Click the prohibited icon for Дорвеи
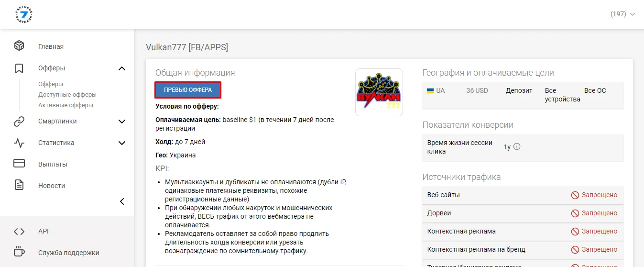644x267 pixels. coord(575,213)
